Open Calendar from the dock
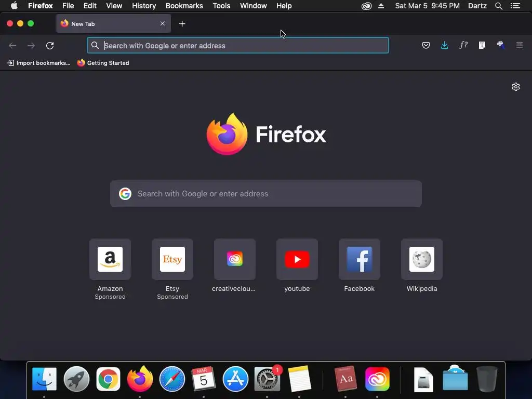Screen dimensions: 532x399 click(x=203, y=379)
